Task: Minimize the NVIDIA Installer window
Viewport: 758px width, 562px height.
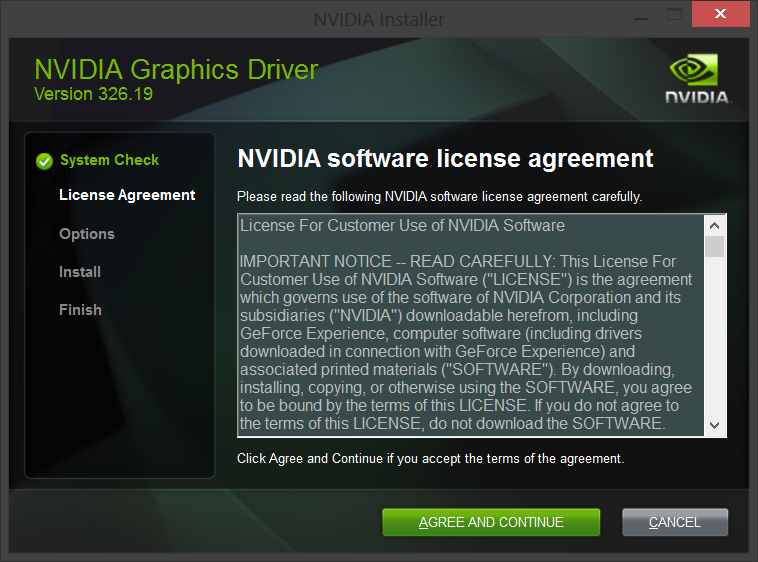Action: [x=641, y=17]
